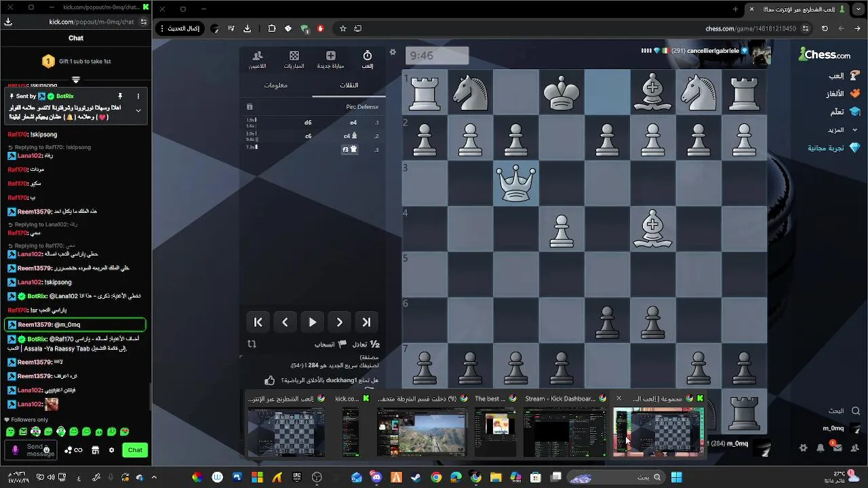Image resolution: width=868 pixels, height=488 pixels.
Task: Switch to the Info (معلومات) tab
Action: tap(276, 85)
